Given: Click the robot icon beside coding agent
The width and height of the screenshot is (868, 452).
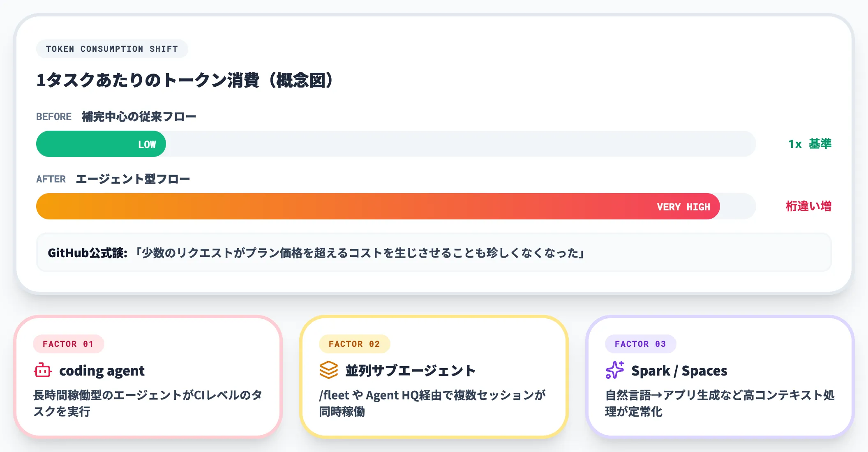Looking at the screenshot, I should 42,370.
